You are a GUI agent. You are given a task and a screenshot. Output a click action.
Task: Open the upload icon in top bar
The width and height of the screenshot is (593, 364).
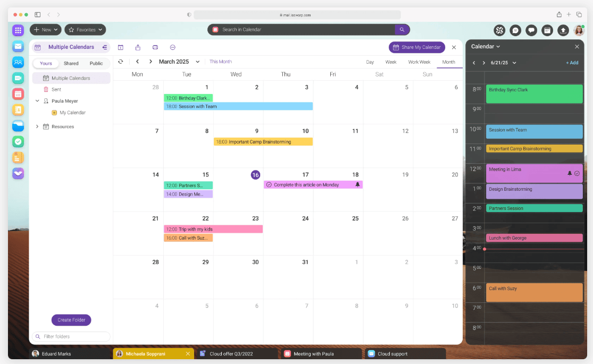[563, 30]
